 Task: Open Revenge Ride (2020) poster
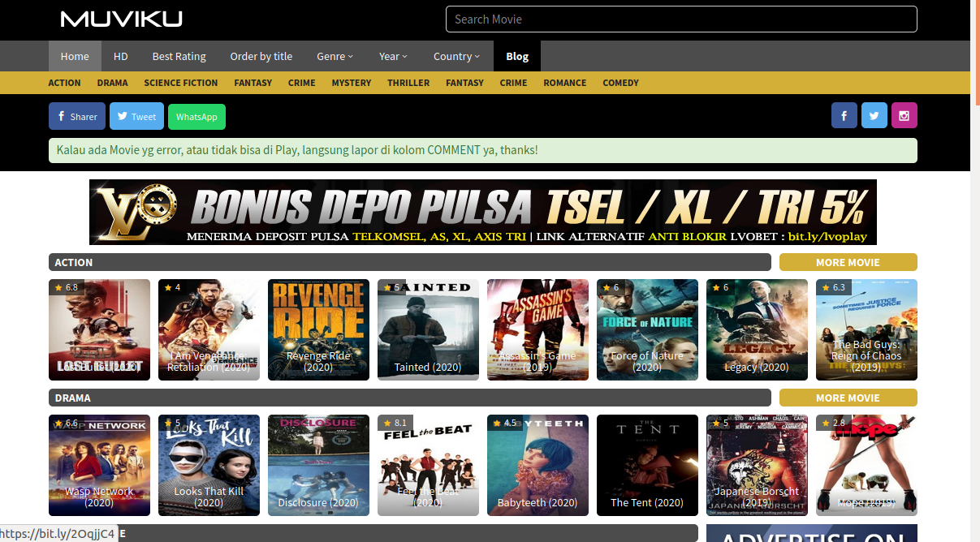tap(318, 329)
